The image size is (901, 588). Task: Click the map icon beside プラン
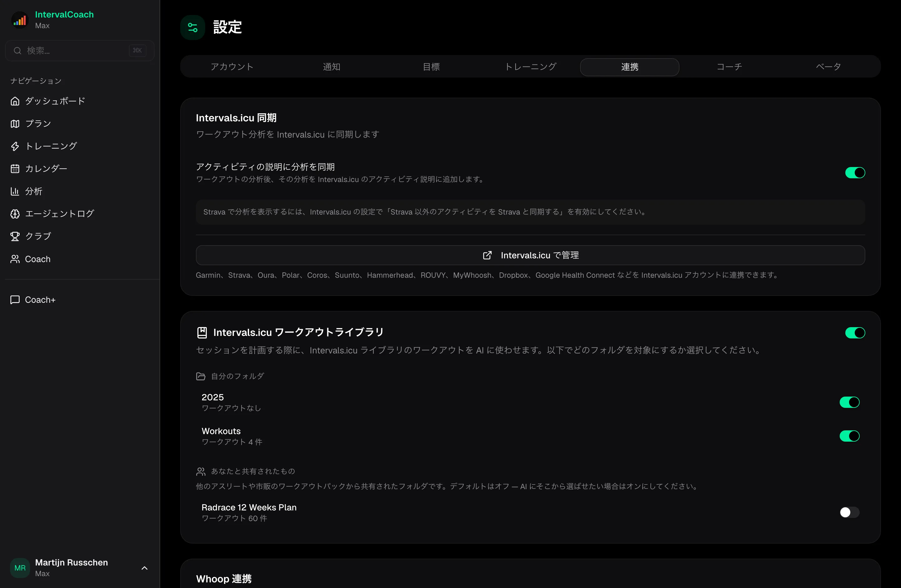click(x=15, y=124)
